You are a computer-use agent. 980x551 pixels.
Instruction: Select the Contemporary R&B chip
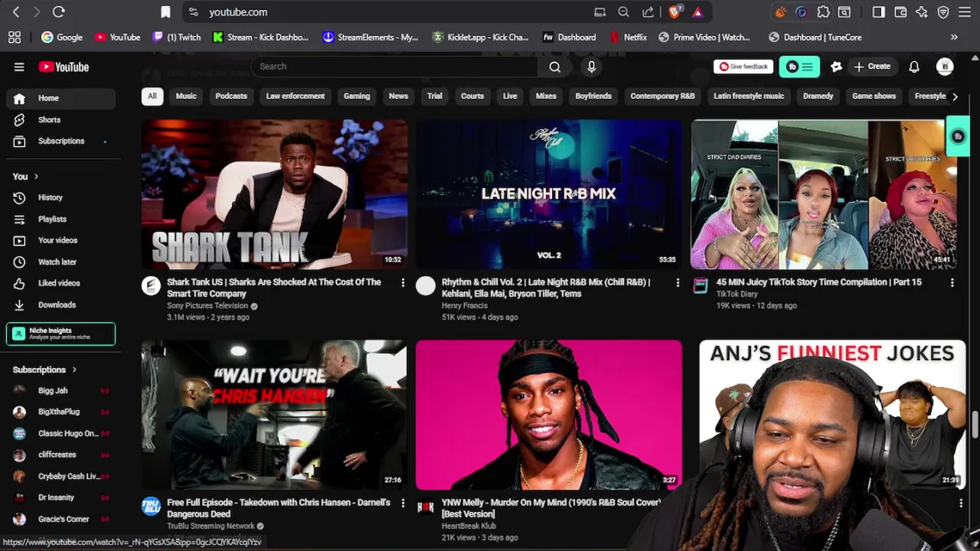click(x=662, y=96)
